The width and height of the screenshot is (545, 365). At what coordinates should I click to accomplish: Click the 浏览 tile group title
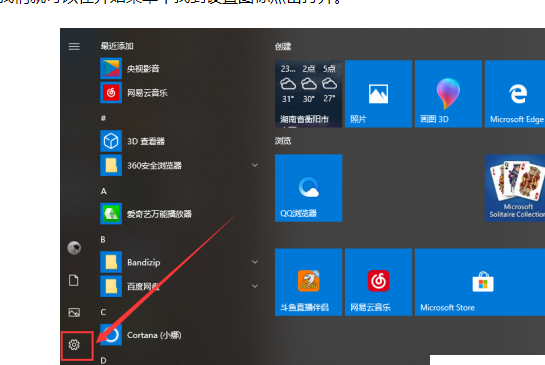coord(283,141)
